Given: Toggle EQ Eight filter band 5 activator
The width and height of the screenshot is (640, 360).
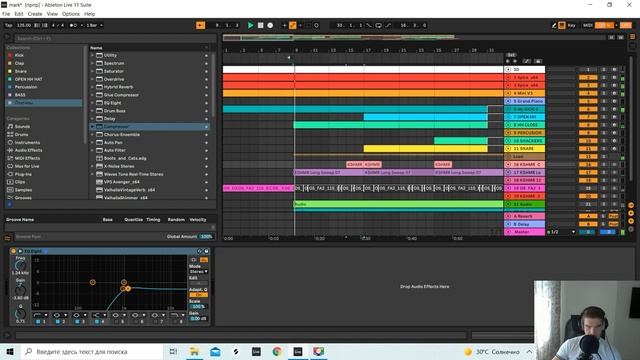Looking at the screenshot, I should [116, 322].
